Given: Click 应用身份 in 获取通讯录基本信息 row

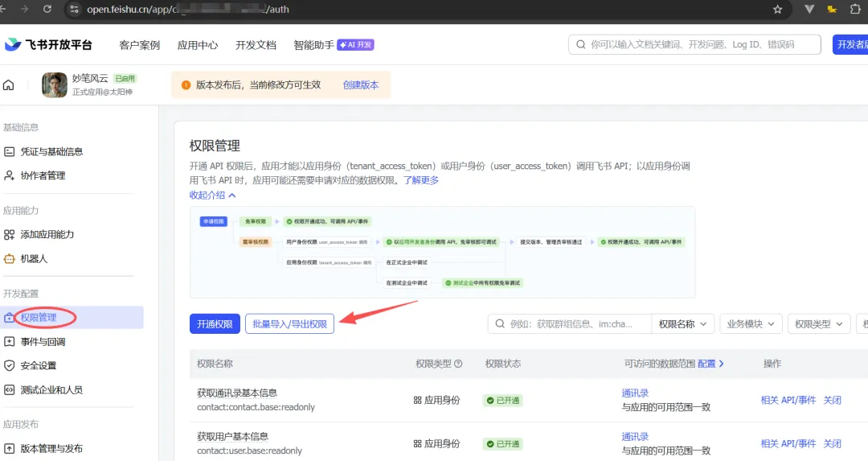Looking at the screenshot, I should (x=436, y=400).
